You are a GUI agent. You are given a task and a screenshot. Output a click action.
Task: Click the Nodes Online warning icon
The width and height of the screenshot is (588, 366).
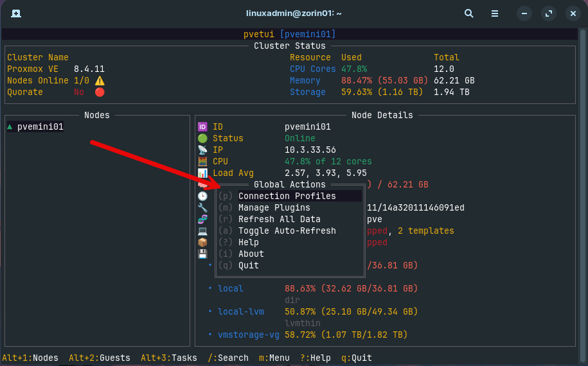click(100, 81)
